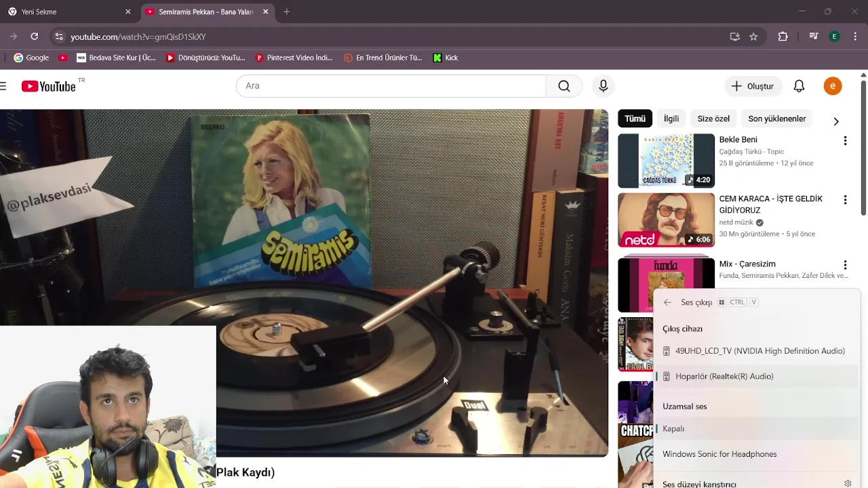This screenshot has height=488, width=868.
Task: Show more filter chips with right arrow
Action: tap(835, 121)
